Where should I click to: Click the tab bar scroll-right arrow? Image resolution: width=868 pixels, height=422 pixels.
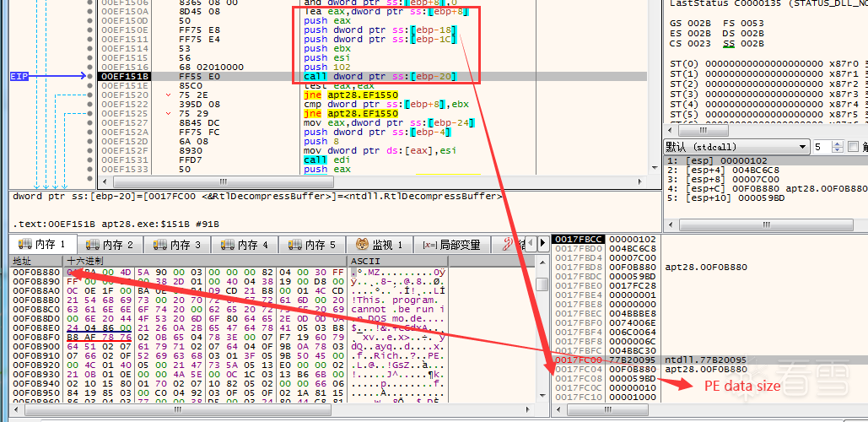[543, 243]
